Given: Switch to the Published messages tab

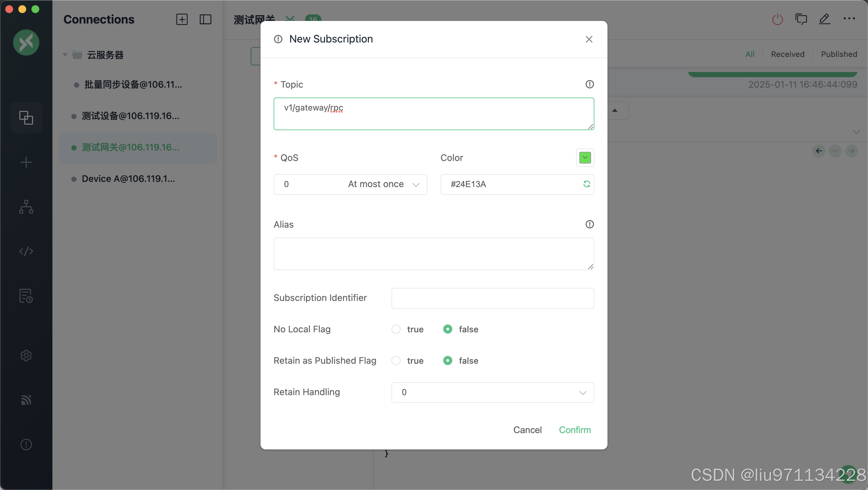Looking at the screenshot, I should click(x=839, y=54).
